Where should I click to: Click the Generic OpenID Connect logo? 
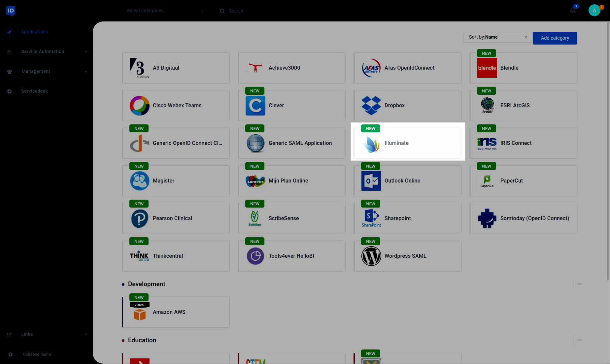(140, 143)
